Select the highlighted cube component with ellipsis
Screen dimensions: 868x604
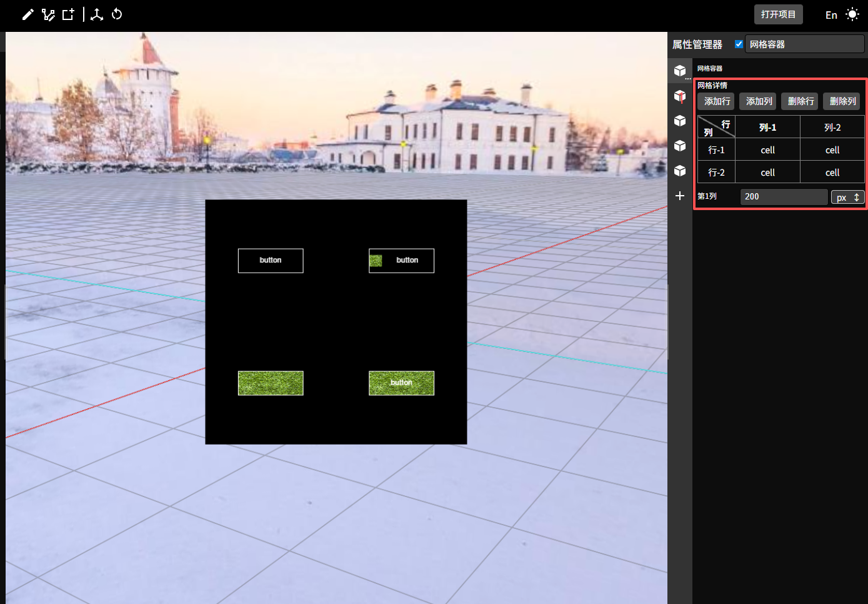[x=680, y=71]
